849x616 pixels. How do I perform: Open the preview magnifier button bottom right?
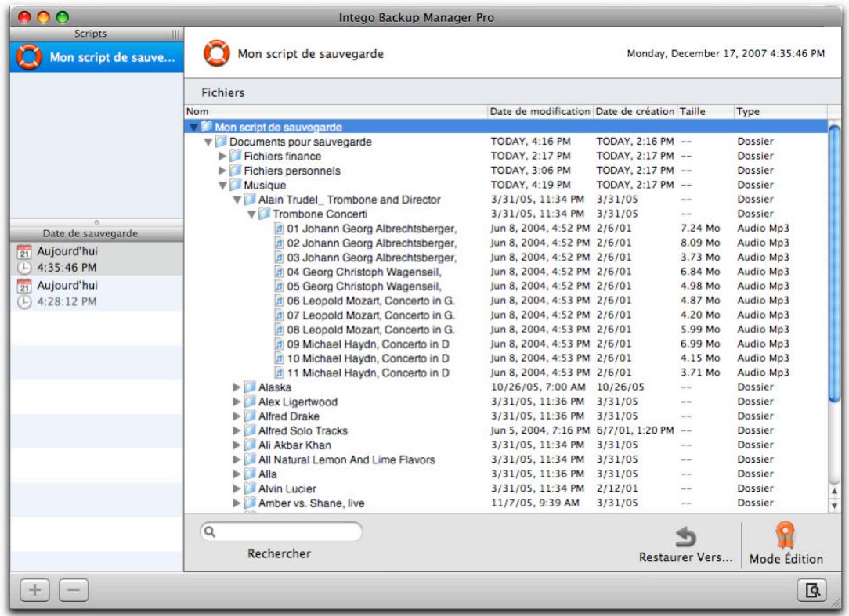pyautogui.click(x=811, y=589)
